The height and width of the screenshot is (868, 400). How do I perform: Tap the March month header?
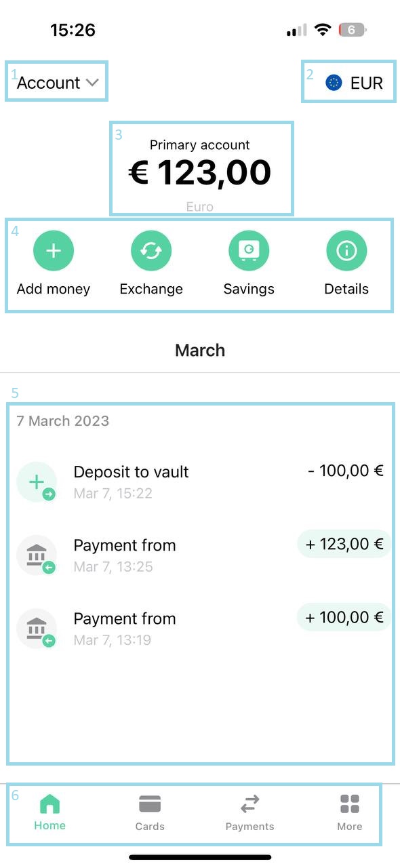[200, 351]
